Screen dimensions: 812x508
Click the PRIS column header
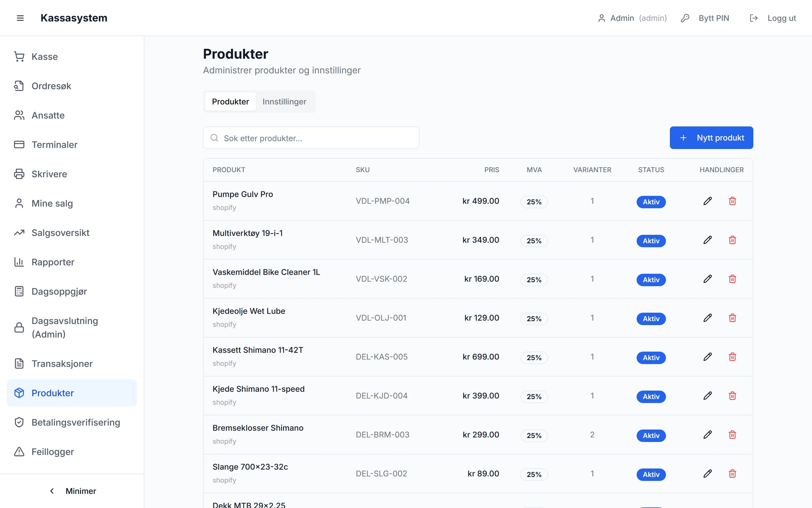(x=491, y=170)
